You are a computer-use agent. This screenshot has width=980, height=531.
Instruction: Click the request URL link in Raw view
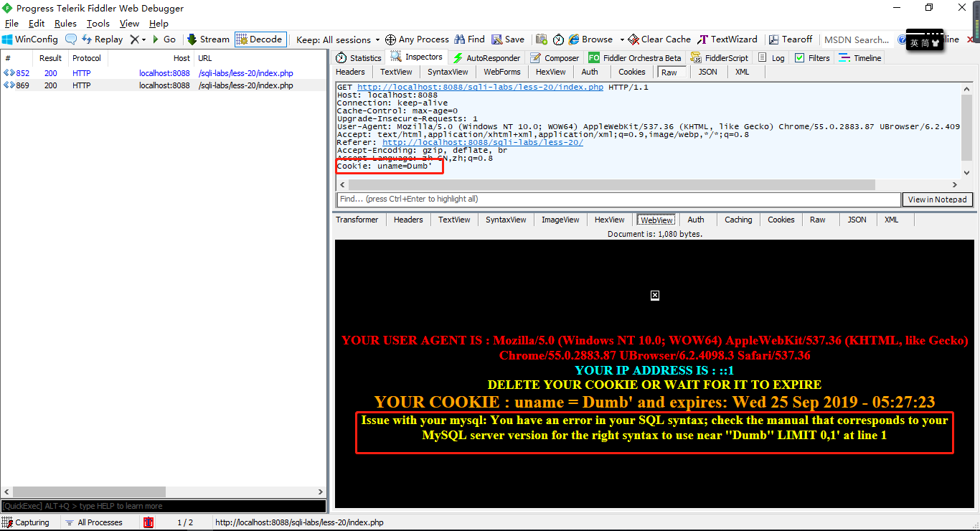coord(480,87)
